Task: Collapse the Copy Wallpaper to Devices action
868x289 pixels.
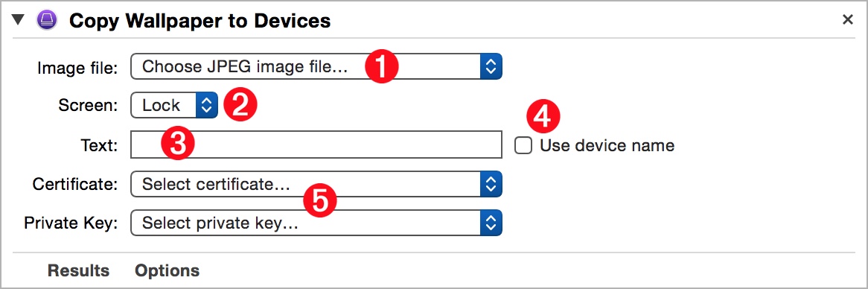Action: coord(19,21)
